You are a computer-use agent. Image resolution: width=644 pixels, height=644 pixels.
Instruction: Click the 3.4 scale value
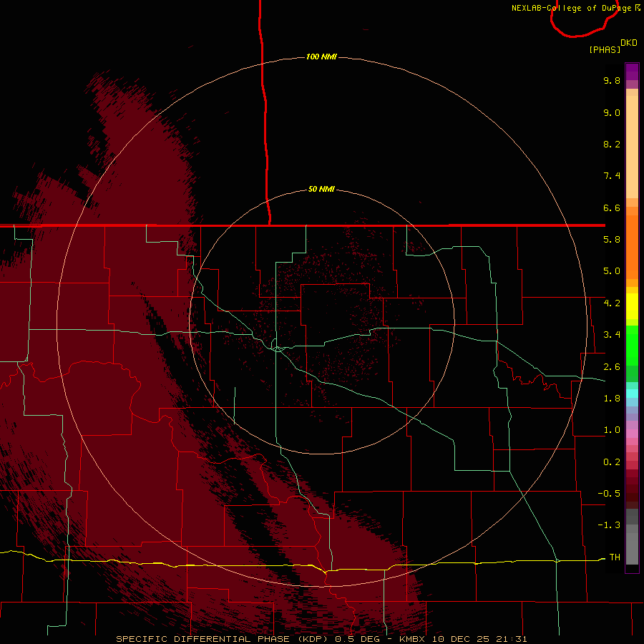point(612,335)
